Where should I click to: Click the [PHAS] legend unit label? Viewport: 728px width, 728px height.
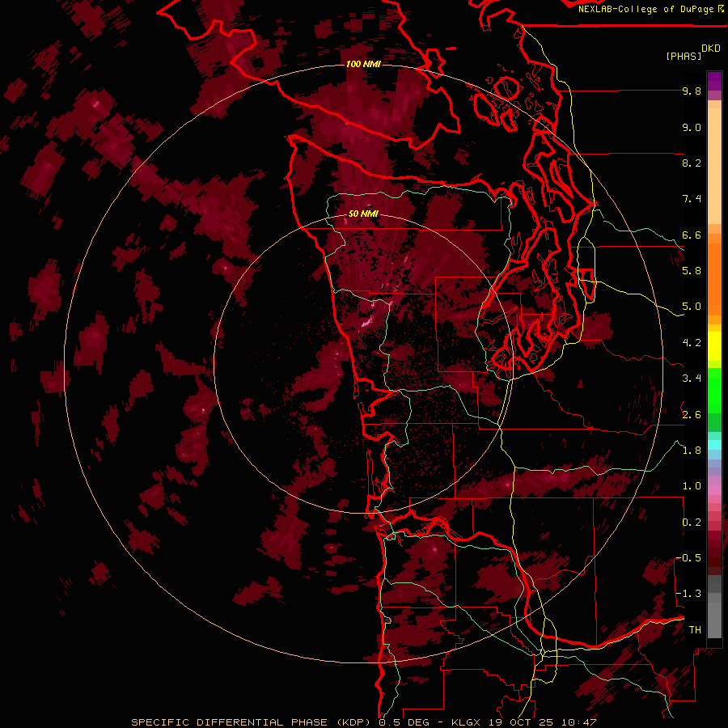pos(684,56)
